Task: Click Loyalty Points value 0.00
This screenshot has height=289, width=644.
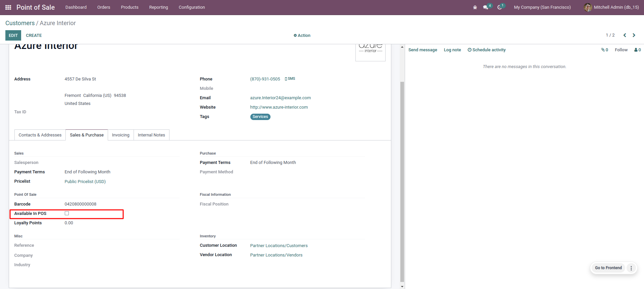Action: (69, 223)
